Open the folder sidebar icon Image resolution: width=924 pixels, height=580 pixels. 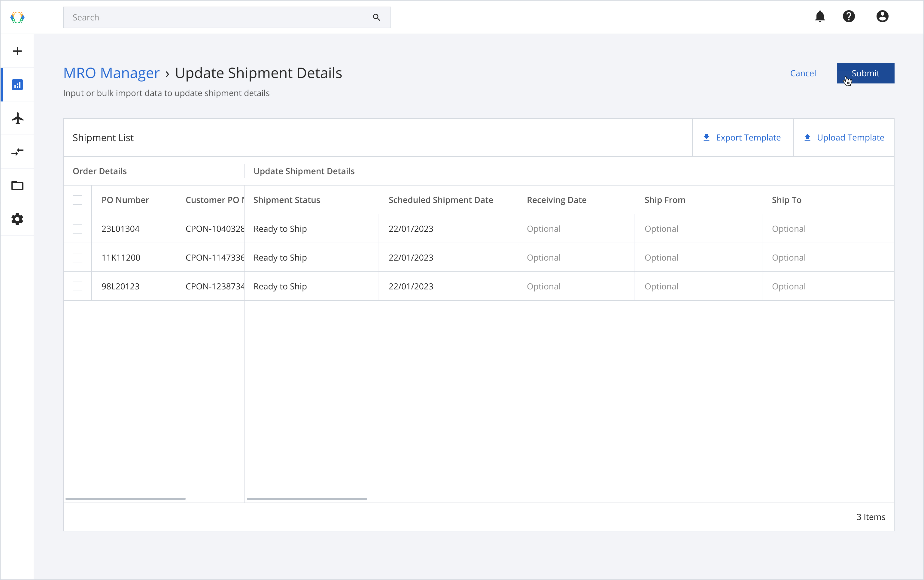coord(17,186)
